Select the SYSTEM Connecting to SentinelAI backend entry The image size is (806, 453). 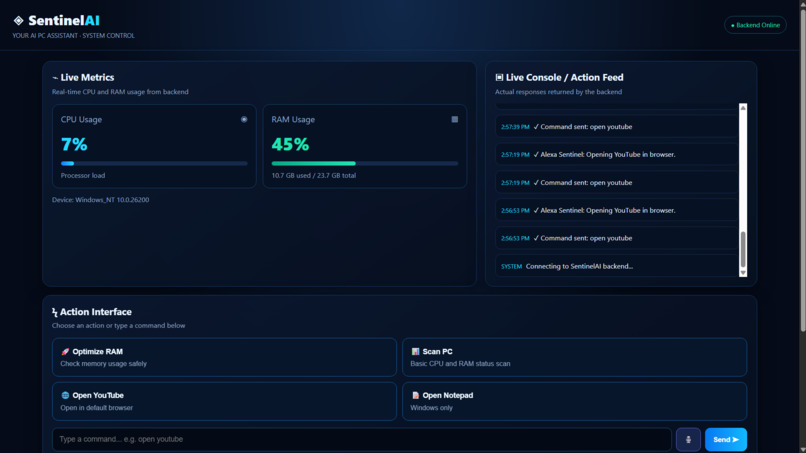coord(616,266)
